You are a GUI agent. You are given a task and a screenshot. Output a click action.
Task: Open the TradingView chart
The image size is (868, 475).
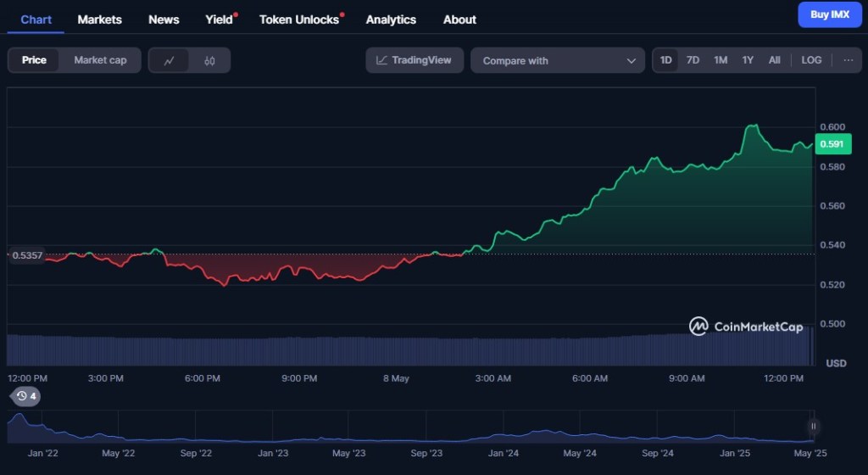415,60
